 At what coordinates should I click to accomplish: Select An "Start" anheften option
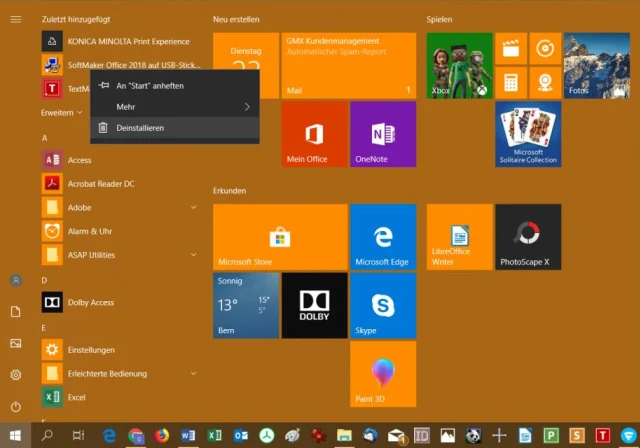pos(150,85)
